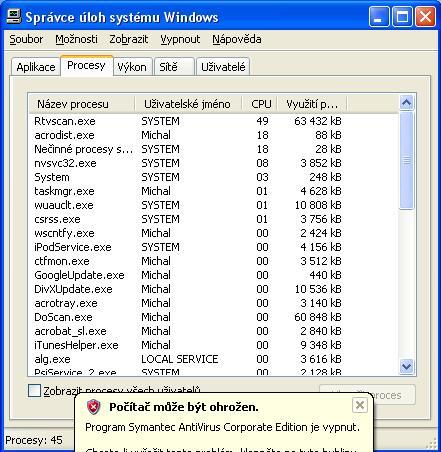Select the Rtvscan.exe process row
The image size is (441, 452).
(x=213, y=121)
